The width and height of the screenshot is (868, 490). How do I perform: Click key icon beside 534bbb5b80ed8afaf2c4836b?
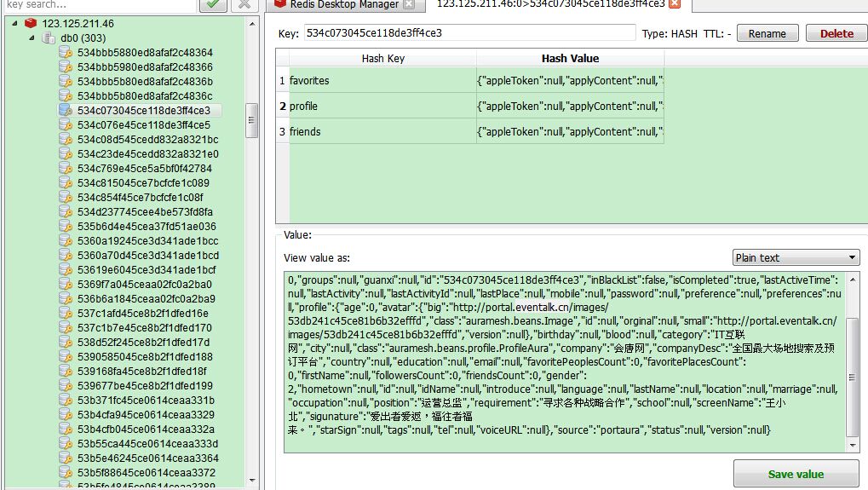[x=66, y=82]
